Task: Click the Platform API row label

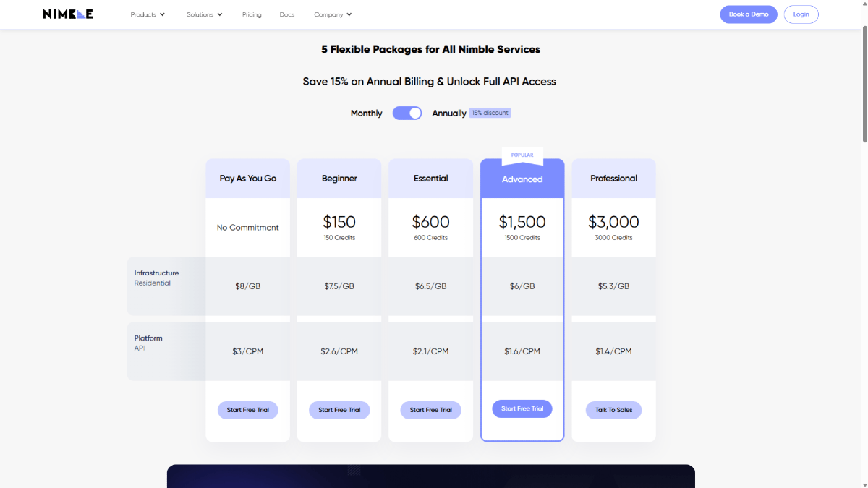Action: point(148,343)
